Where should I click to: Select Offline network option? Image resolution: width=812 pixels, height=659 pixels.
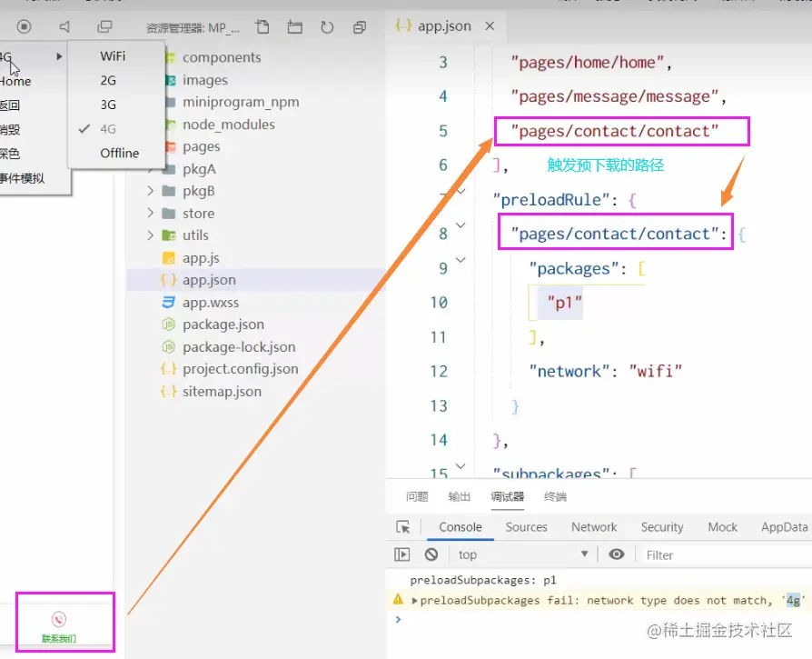click(119, 154)
